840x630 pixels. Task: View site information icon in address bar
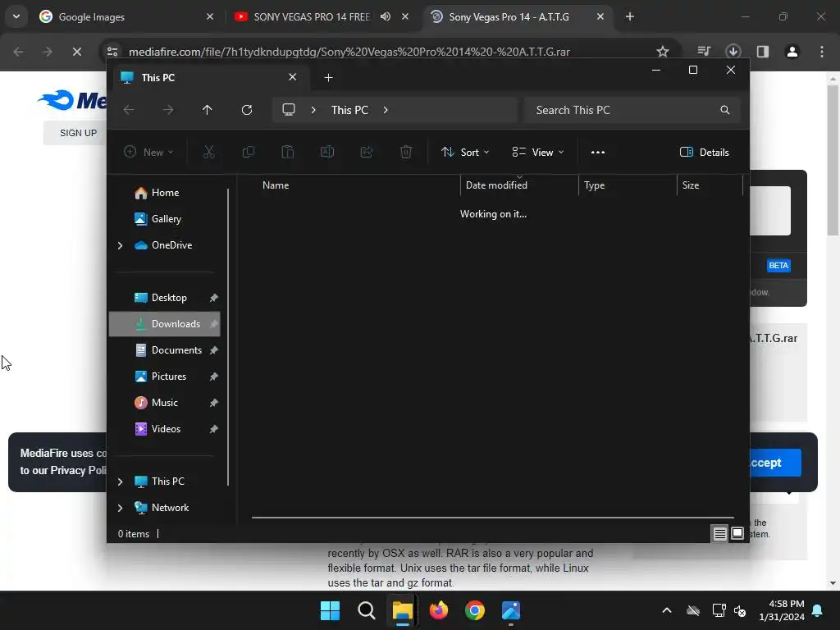[112, 52]
